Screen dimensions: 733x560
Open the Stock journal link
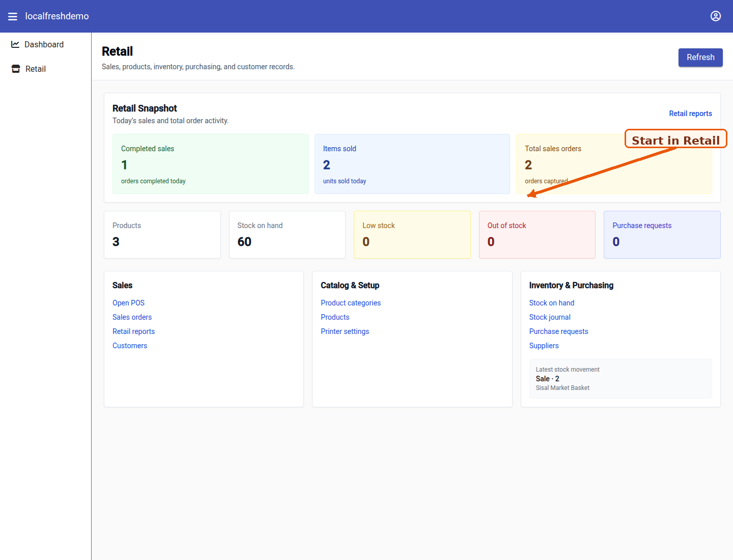[x=550, y=317]
